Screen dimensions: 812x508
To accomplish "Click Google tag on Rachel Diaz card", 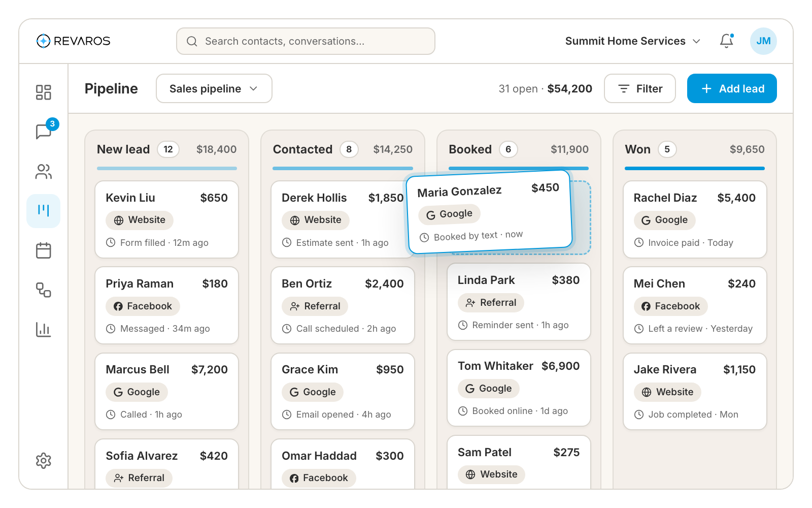I will (665, 220).
